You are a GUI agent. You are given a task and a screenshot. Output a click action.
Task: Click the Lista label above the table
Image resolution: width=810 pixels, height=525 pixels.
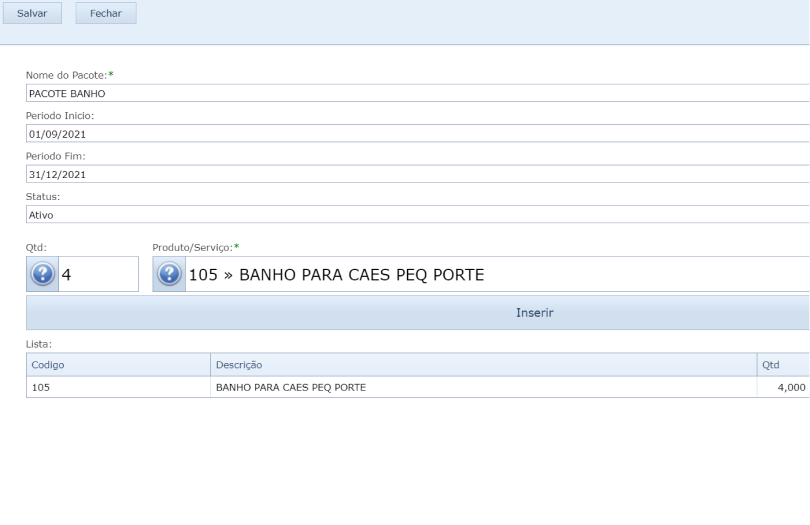[x=37, y=343]
